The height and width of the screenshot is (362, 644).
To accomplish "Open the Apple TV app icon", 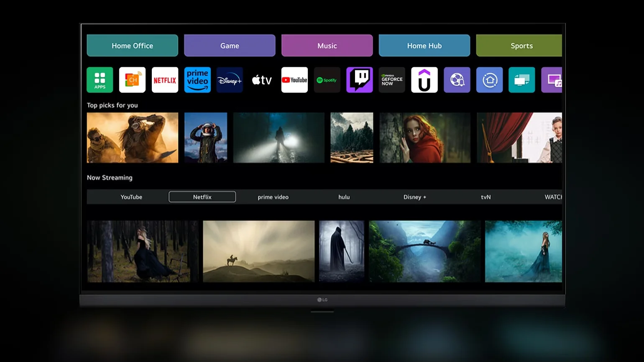I will click(x=262, y=80).
